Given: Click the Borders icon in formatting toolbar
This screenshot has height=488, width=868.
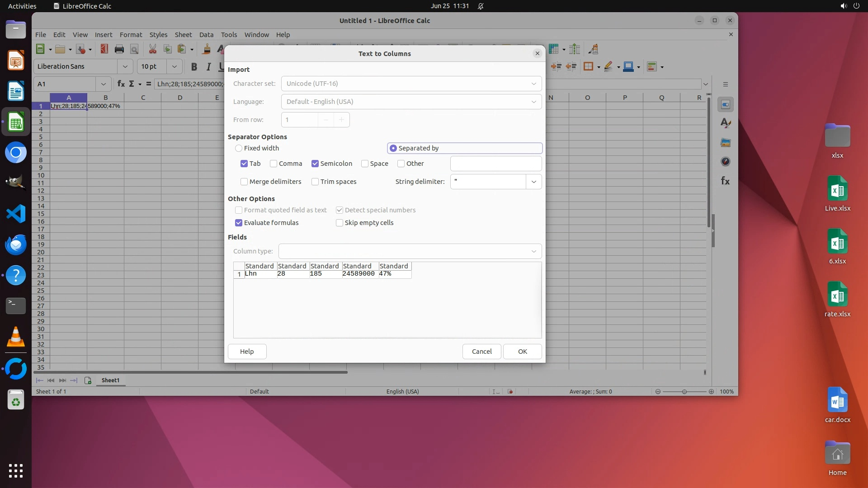Looking at the screenshot, I should 588,67.
